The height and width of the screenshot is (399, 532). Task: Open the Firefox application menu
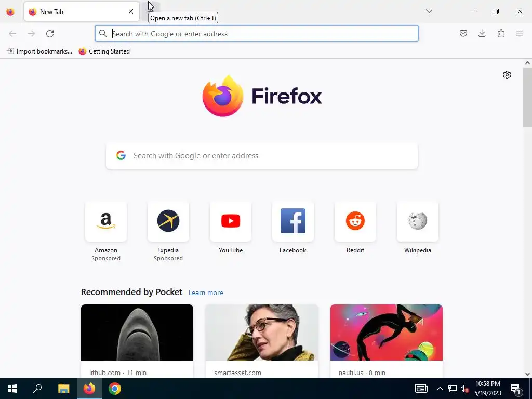520,33
